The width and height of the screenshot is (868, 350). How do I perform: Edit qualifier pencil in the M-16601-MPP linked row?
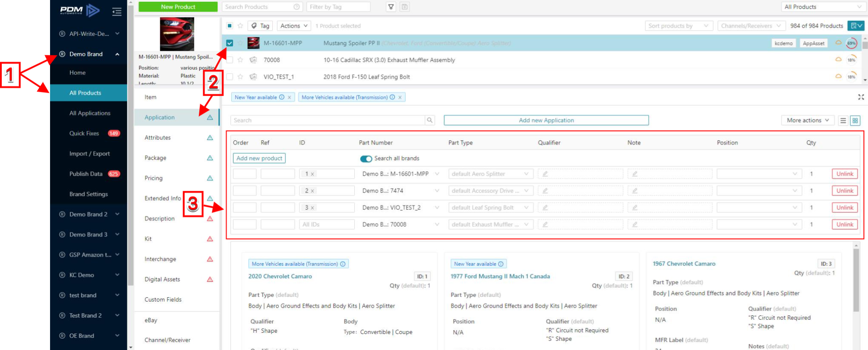coord(545,174)
